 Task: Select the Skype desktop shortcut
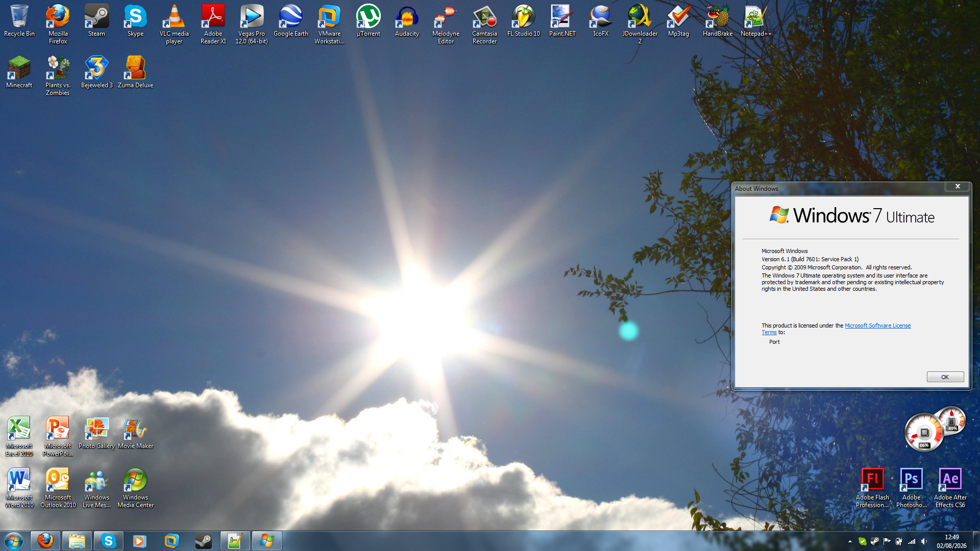135,21
